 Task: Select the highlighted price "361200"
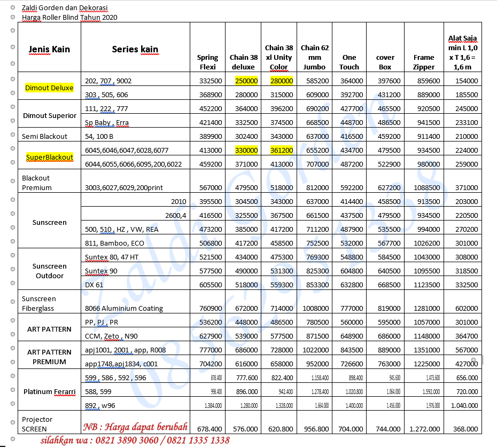click(282, 150)
